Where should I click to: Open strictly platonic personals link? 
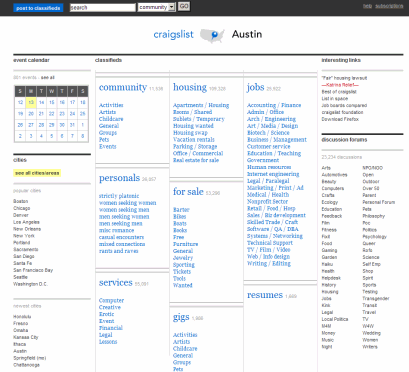point(119,196)
